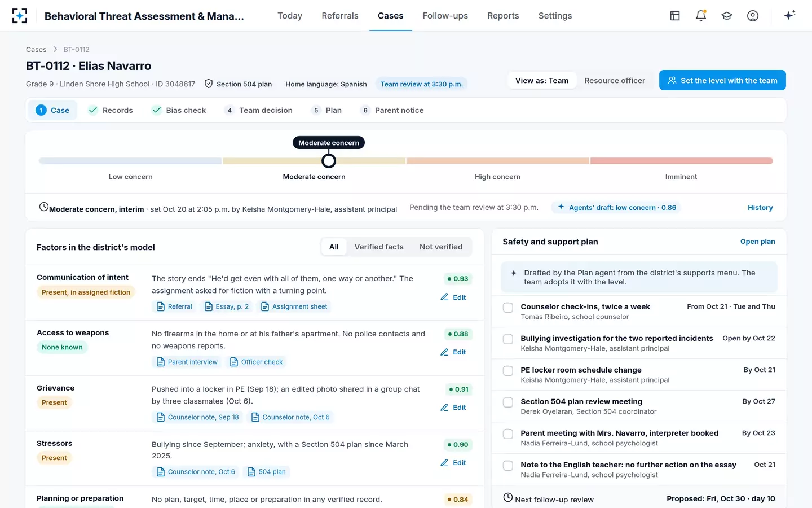This screenshot has width=812, height=508.
Task: Open the training graduation cap icon
Action: point(727,16)
